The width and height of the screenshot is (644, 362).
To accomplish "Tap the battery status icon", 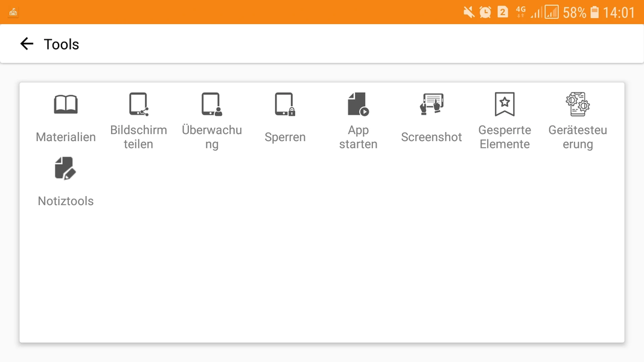I will 595,12.
